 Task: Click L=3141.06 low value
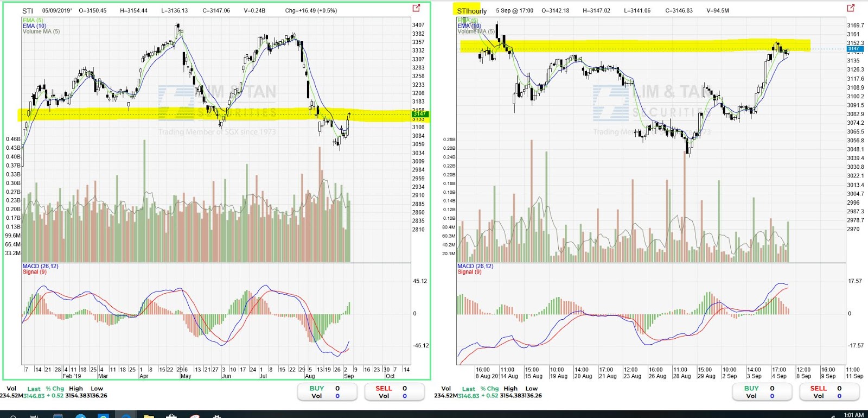pos(637,11)
